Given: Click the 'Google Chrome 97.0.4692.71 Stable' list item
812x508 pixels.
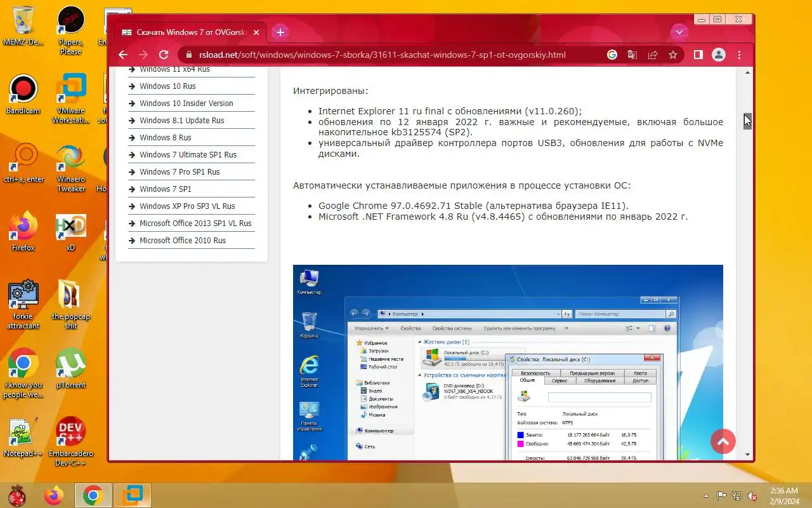Looking at the screenshot, I should pos(473,206).
